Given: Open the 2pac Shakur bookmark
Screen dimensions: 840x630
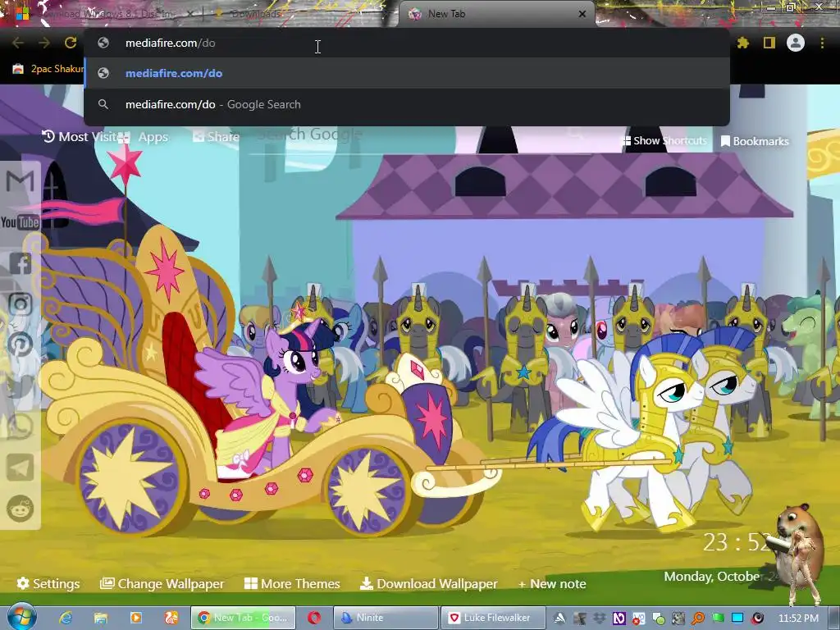Looking at the screenshot, I should click(x=48, y=69).
